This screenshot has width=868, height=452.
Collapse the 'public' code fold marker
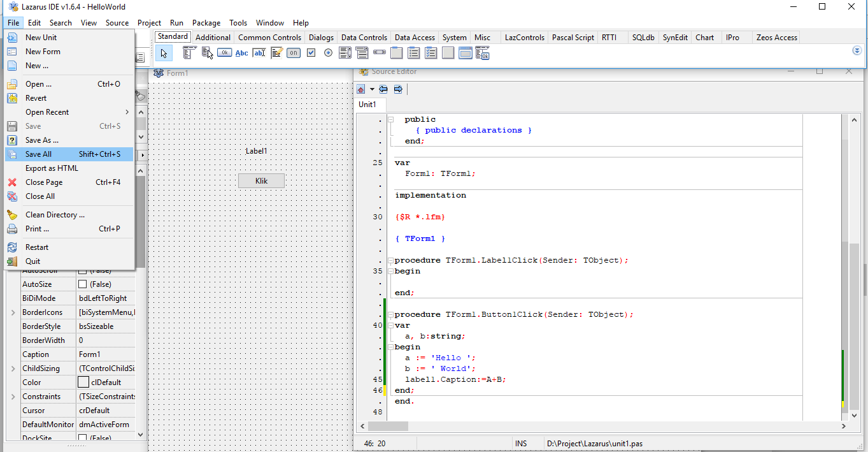tap(390, 119)
